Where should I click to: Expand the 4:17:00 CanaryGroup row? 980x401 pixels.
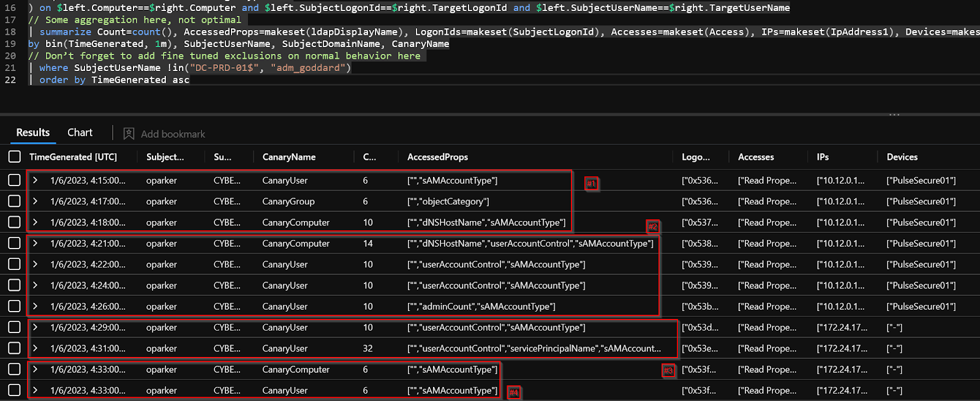[36, 201]
